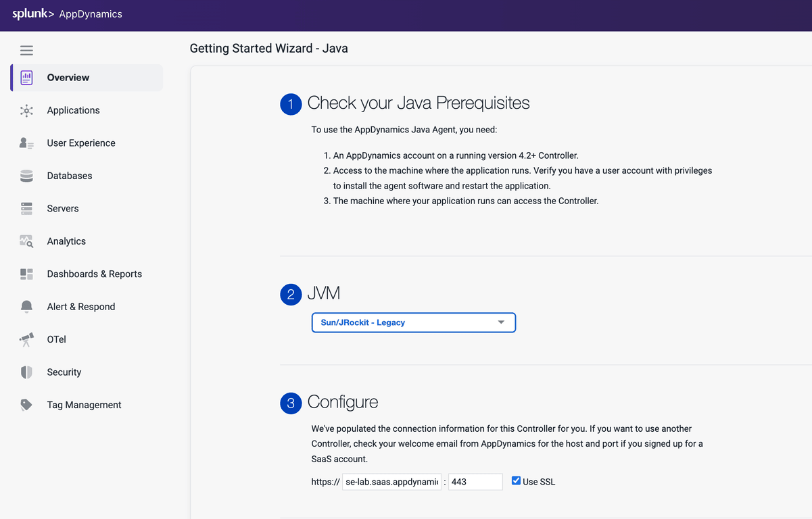Screen dimensions: 812x519
Task: Click the Servers rack icon
Action: [x=26, y=209]
